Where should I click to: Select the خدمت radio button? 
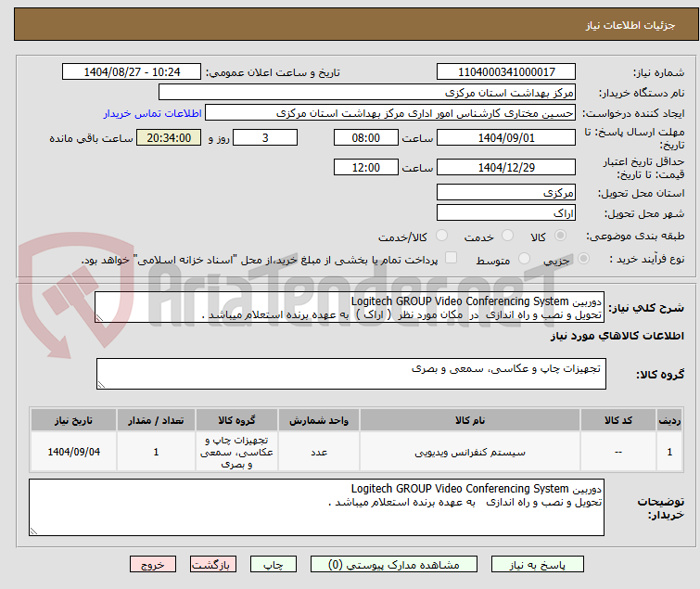[507, 236]
